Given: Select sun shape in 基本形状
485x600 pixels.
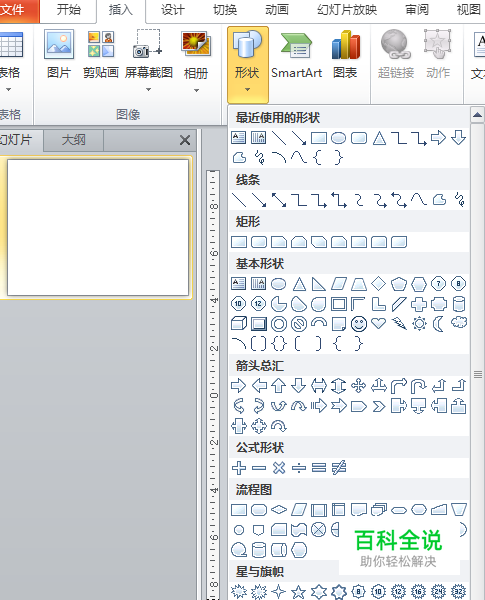Looking at the screenshot, I should click(419, 324).
